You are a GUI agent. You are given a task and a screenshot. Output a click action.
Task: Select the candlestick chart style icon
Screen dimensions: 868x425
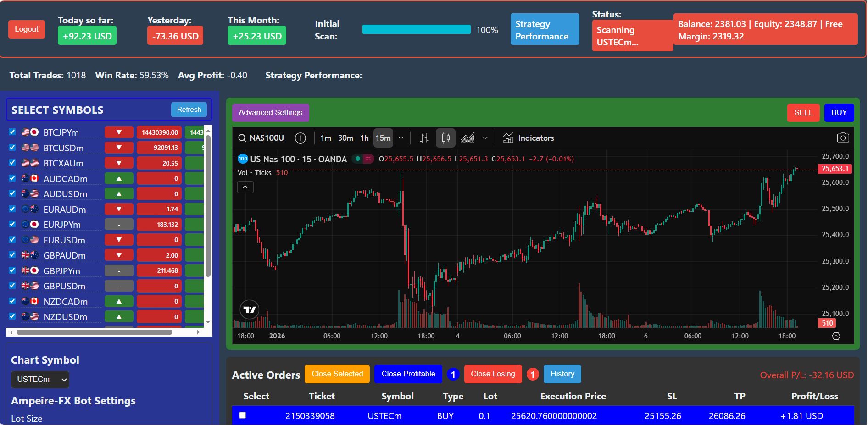coord(445,138)
